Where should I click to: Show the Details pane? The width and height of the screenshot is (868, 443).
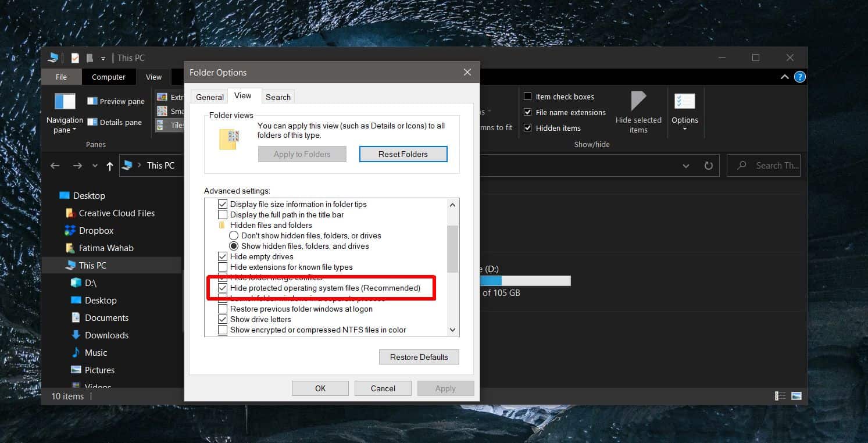(115, 122)
